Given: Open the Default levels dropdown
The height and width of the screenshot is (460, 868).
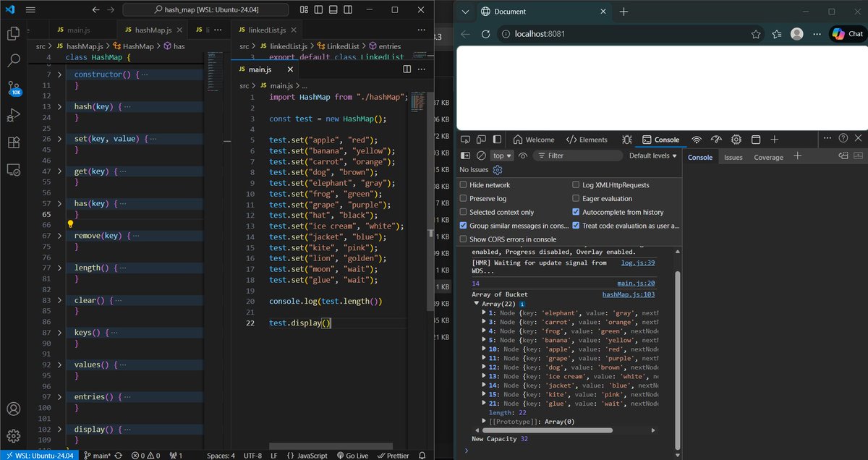Looking at the screenshot, I should pos(652,156).
